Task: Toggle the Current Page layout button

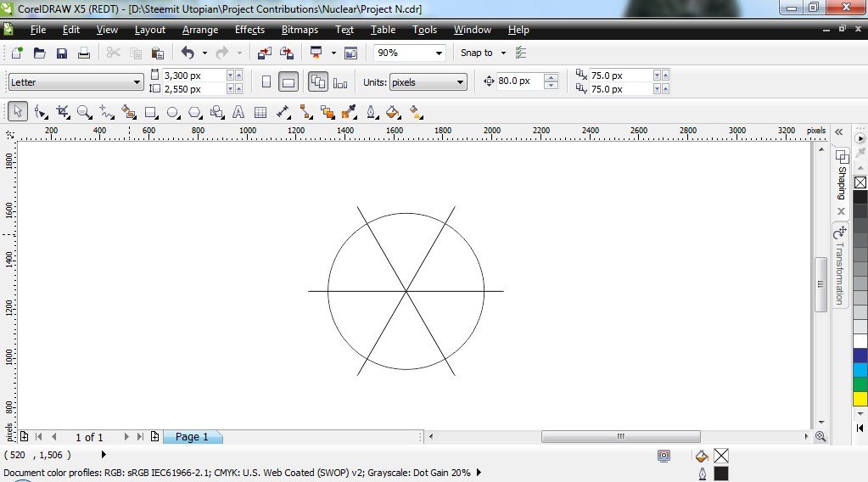Action: coord(340,83)
